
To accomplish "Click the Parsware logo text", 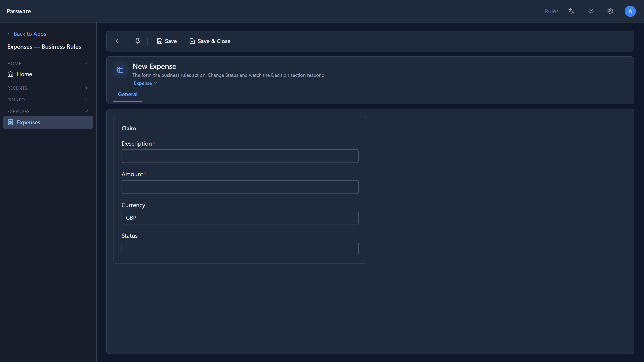I will 19,11.
